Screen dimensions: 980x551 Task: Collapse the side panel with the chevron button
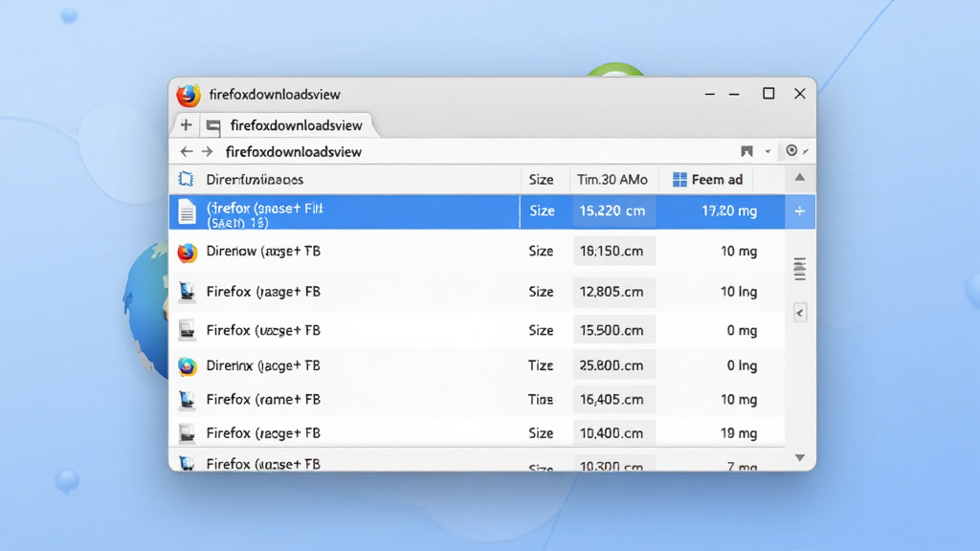point(800,313)
